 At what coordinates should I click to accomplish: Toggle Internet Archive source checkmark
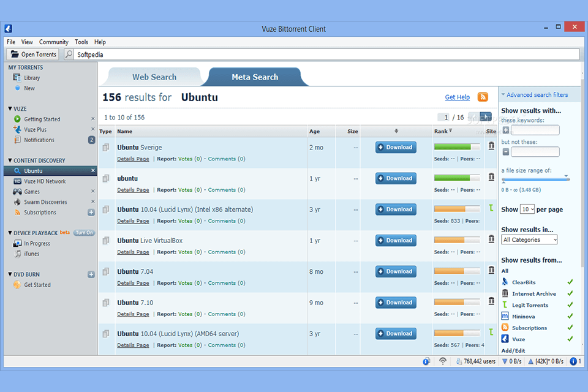(570, 293)
